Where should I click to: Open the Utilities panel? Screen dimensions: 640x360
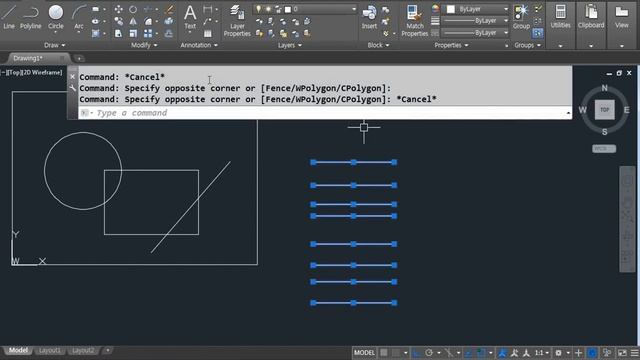coord(560,24)
